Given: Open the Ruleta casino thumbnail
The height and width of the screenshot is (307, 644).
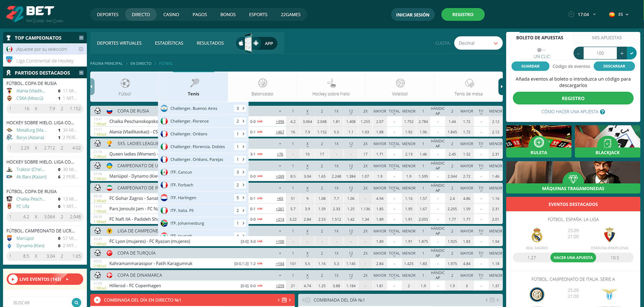Looking at the screenshot, I should [x=539, y=141].
